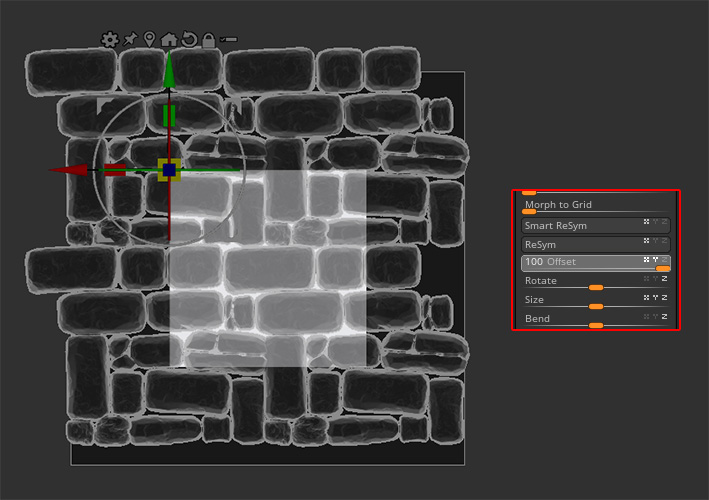The image size is (709, 500).
Task: Click the Morph to Grid slider handle
Action: [529, 212]
